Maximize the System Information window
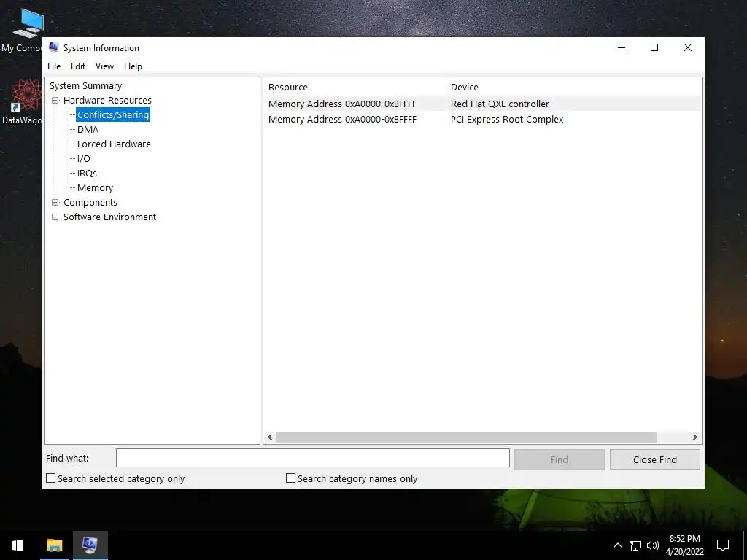The height and width of the screenshot is (560, 747). pyautogui.click(x=654, y=47)
